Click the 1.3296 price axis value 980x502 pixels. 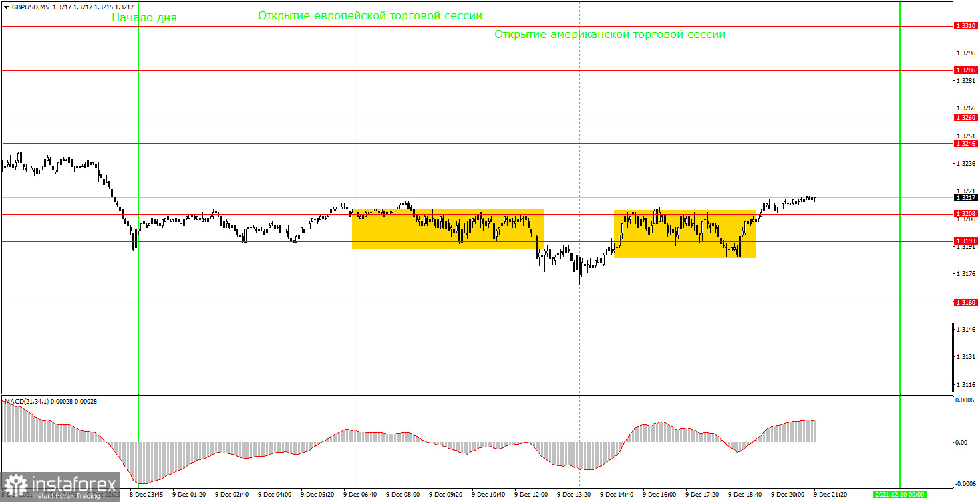966,53
